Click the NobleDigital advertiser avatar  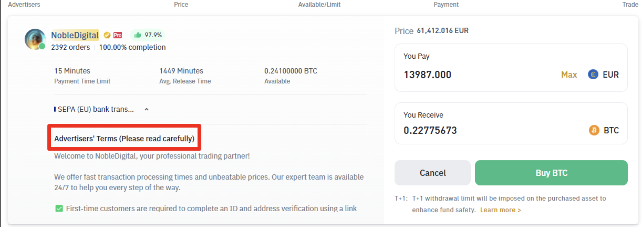(35, 39)
